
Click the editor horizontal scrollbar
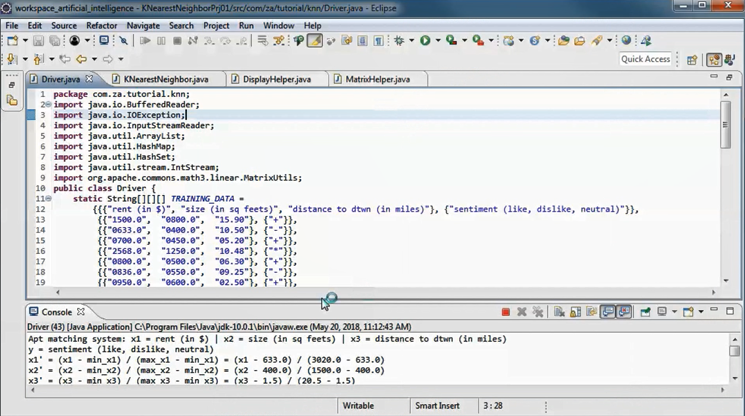pos(380,293)
